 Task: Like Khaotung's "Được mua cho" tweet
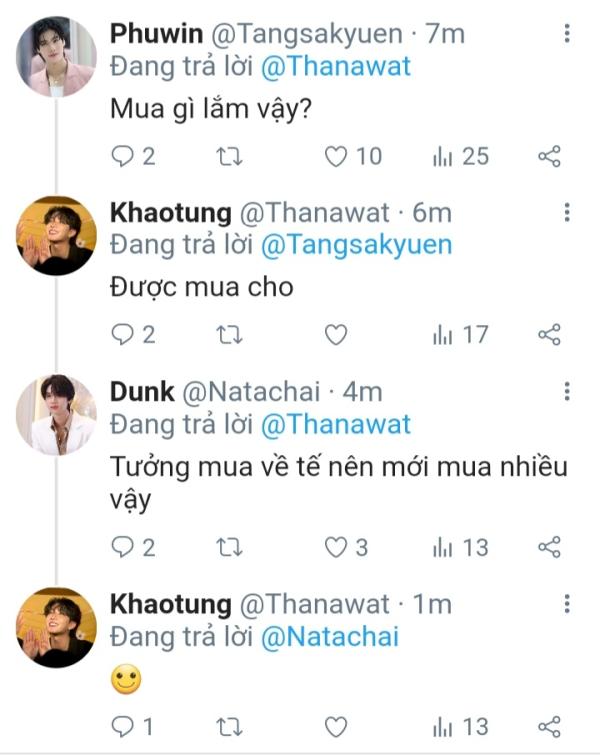tap(337, 334)
